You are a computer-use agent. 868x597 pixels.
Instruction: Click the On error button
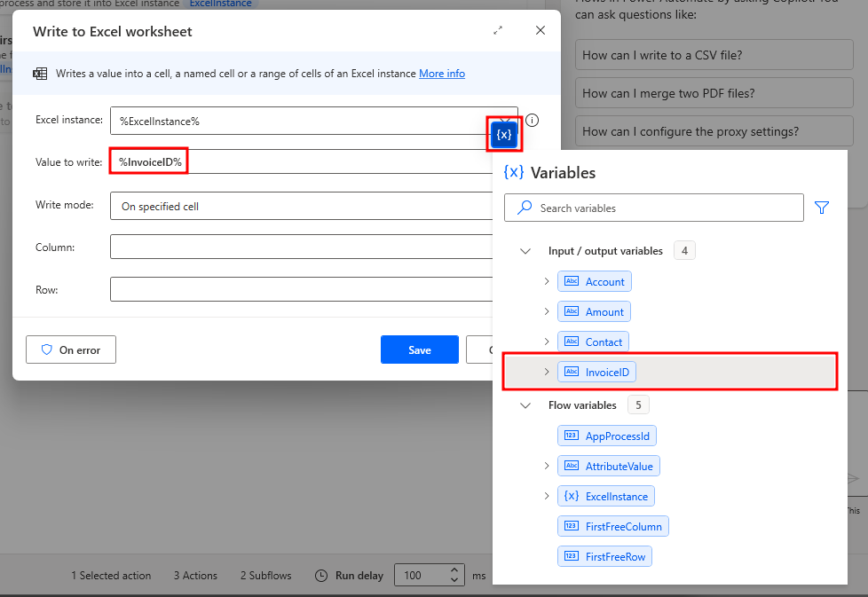(x=71, y=350)
